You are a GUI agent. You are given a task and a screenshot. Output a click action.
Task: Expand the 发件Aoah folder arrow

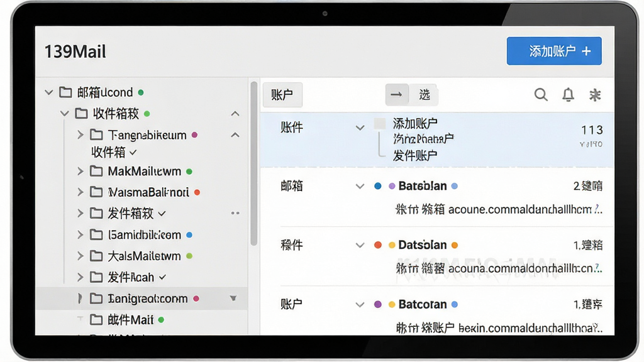pos(80,277)
